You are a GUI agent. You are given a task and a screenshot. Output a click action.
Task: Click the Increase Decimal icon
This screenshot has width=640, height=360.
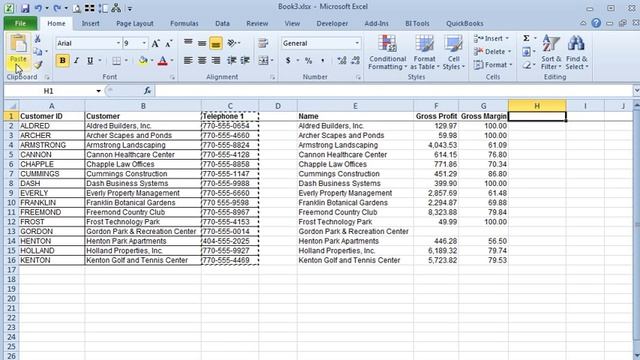pyautogui.click(x=342, y=61)
